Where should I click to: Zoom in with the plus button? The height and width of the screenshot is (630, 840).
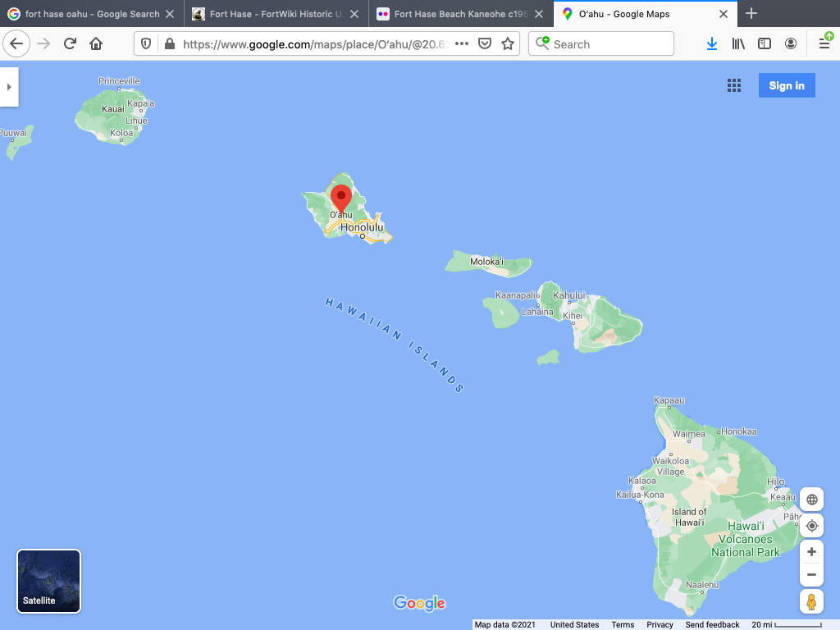pos(811,552)
